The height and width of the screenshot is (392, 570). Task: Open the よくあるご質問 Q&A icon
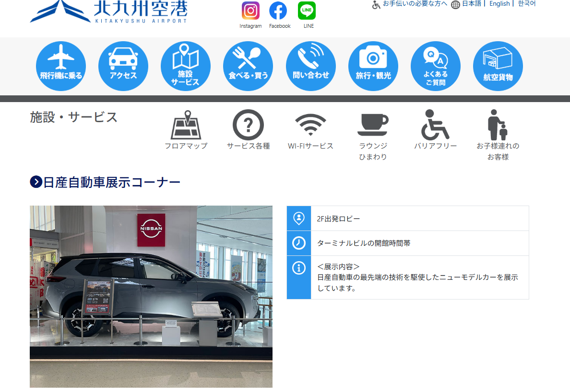tap(436, 66)
